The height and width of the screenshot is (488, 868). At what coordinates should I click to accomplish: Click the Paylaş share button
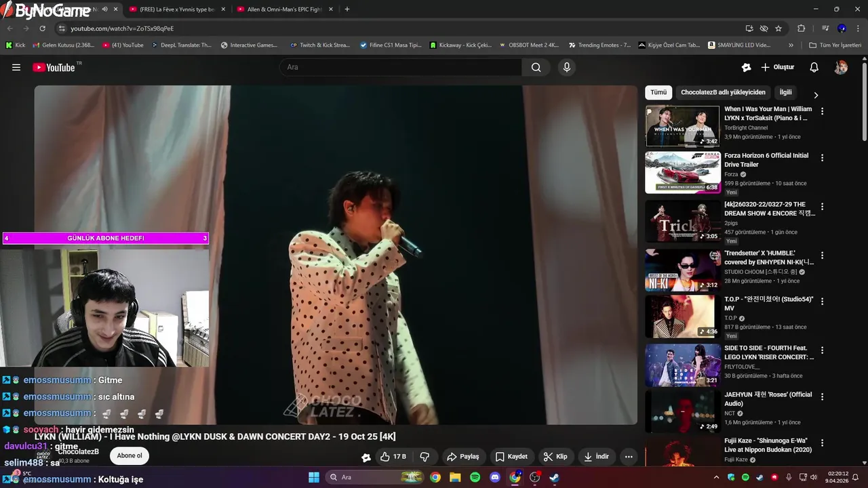(x=463, y=457)
